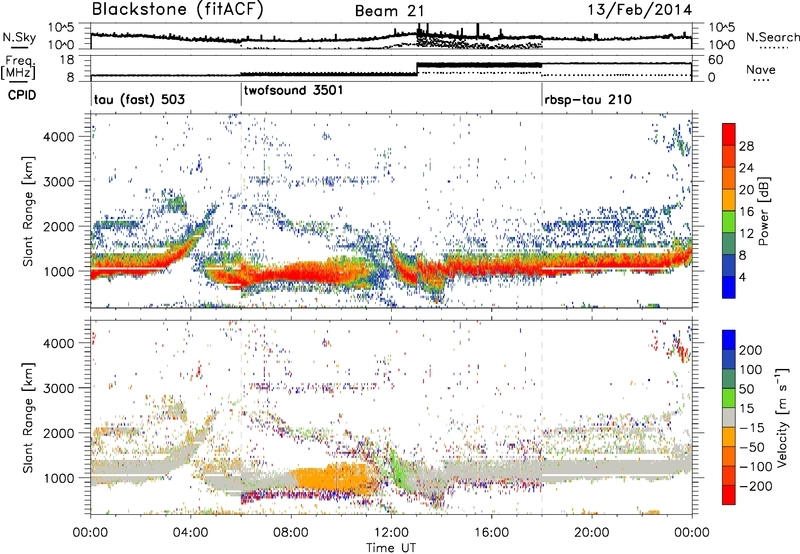Click the '200' velocity scale value
The height and width of the screenshot is (554, 800).
(751, 350)
